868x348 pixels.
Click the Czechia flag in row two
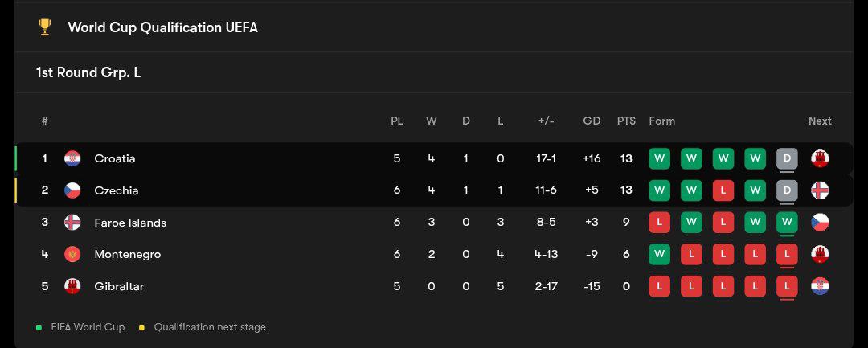click(72, 190)
